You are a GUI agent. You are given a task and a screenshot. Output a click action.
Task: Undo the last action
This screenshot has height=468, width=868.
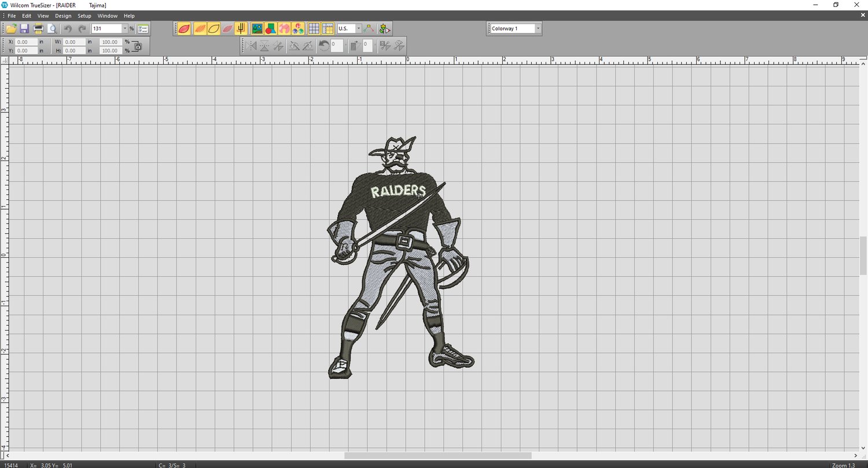(68, 28)
